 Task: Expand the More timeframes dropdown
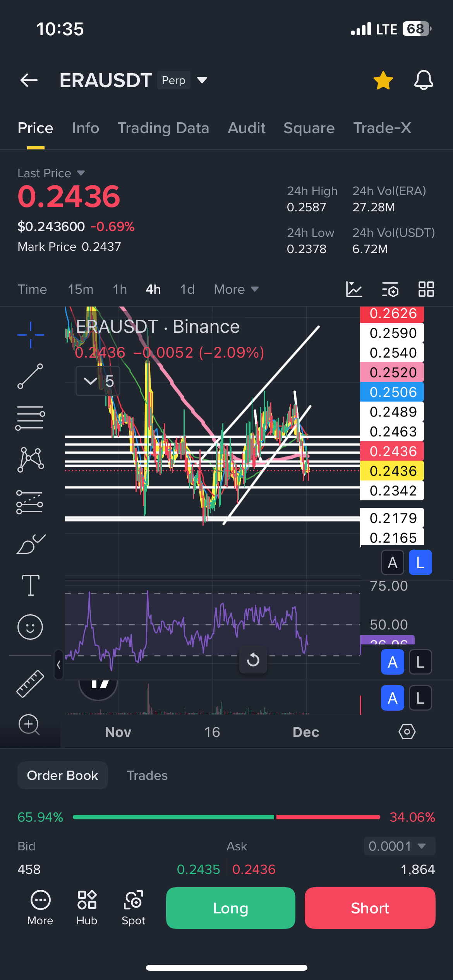tap(236, 289)
